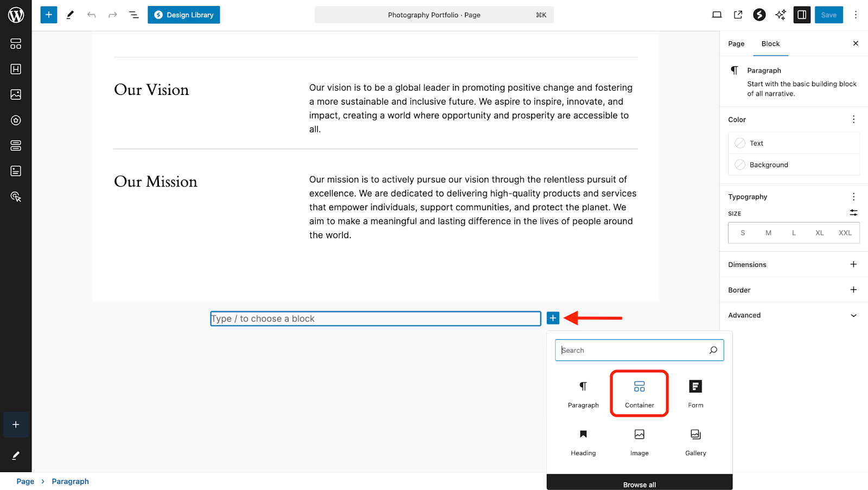Toggle the Settings sidebar panel icon
The width and height of the screenshot is (868, 490).
pyautogui.click(x=801, y=15)
